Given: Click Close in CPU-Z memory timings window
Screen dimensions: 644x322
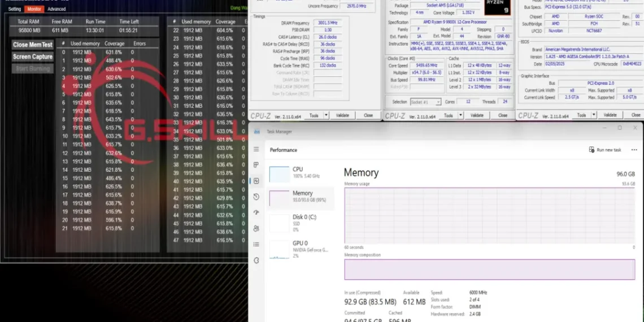Looking at the screenshot, I should point(368,115).
